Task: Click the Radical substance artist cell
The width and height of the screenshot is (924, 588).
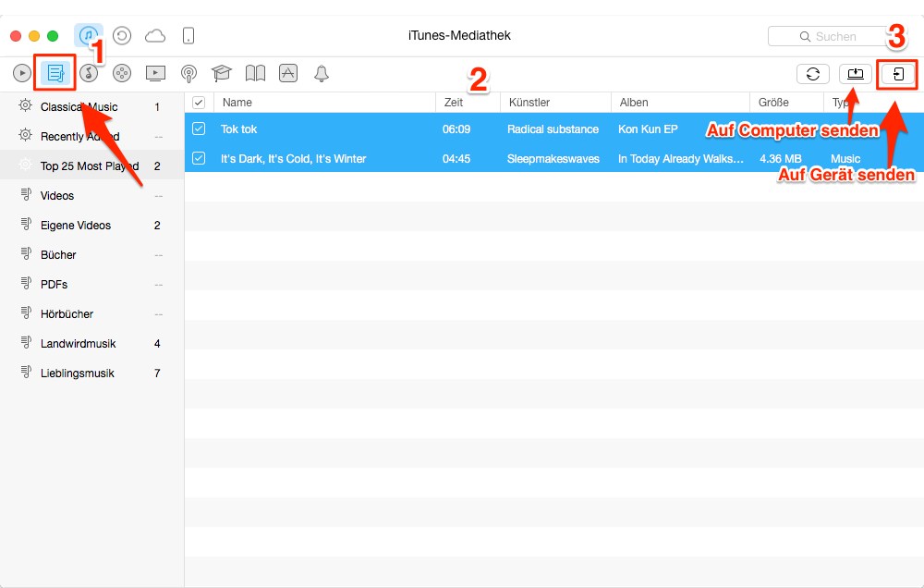Action: coord(553,129)
